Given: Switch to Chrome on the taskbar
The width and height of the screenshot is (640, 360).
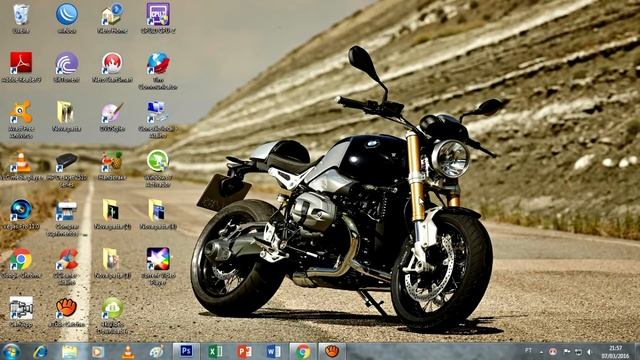Looking at the screenshot, I should tap(303, 351).
